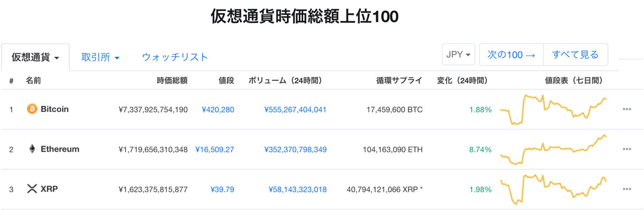Image resolution: width=644 pixels, height=210 pixels.
Task: Open the three-dot menu for Ethereum row
Action: click(x=626, y=149)
